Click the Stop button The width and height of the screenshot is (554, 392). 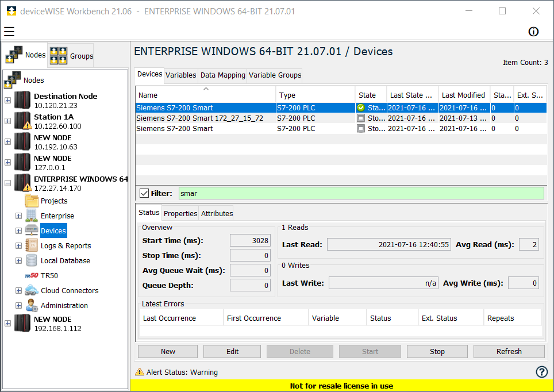pyautogui.click(x=437, y=351)
